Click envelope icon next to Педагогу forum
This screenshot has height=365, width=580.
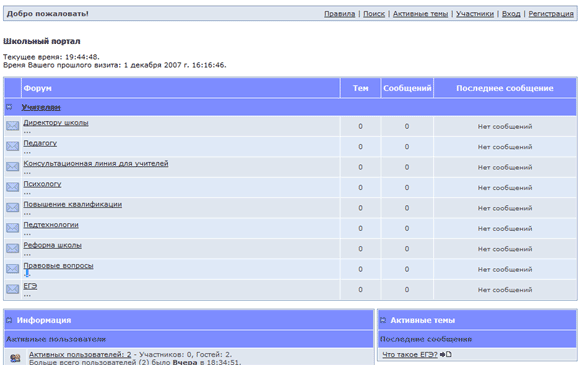[13, 146]
